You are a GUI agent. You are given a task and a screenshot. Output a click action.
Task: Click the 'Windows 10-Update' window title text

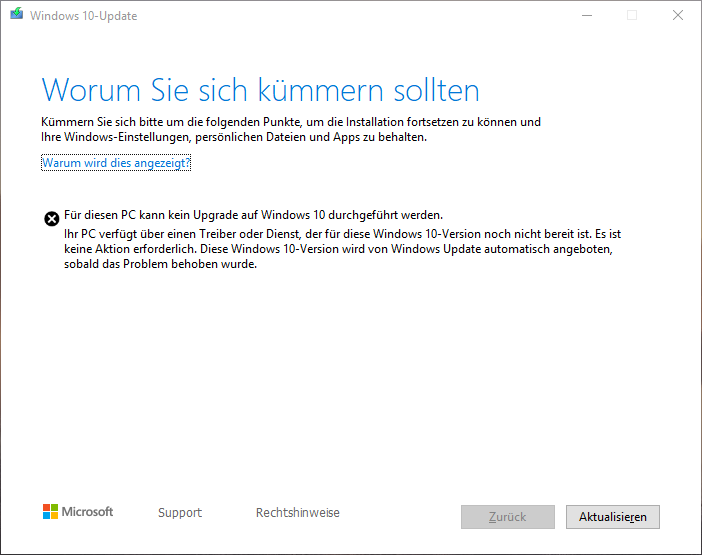click(84, 16)
